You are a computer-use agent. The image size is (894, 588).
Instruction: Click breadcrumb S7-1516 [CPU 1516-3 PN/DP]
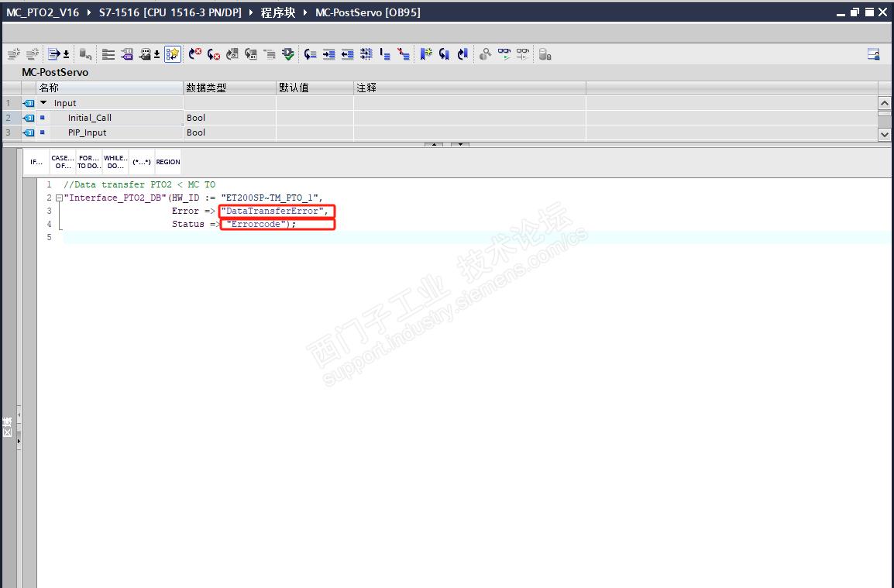(x=170, y=12)
